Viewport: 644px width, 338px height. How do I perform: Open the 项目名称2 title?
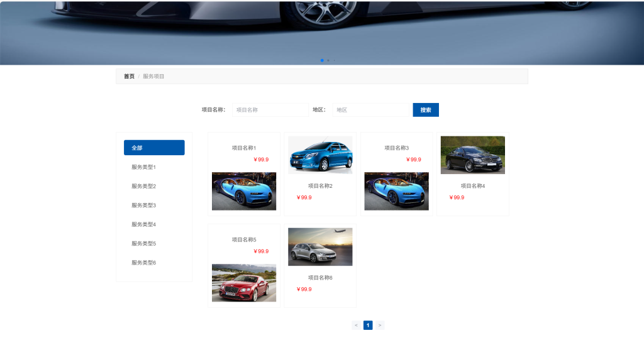click(x=320, y=186)
